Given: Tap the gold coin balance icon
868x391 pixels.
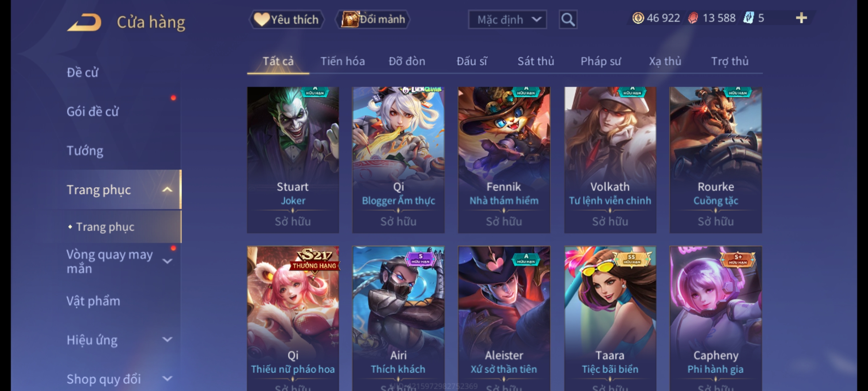Looking at the screenshot, I should tap(638, 18).
